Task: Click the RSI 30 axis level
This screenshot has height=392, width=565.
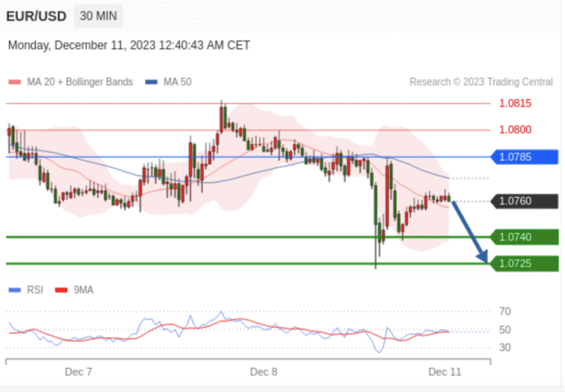Action: pyautogui.click(x=505, y=347)
